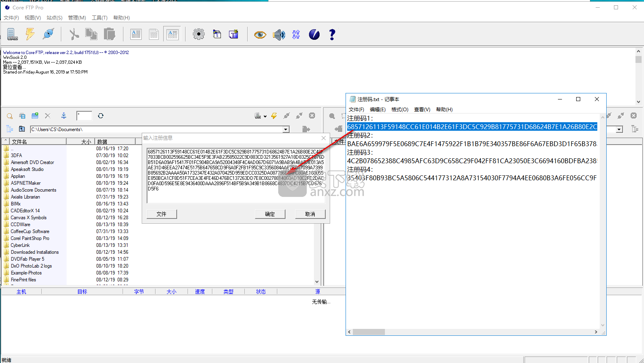Screen dimensions: 644x363
Task: Click the 注册码2 code line in Notepad
Action: (472, 144)
